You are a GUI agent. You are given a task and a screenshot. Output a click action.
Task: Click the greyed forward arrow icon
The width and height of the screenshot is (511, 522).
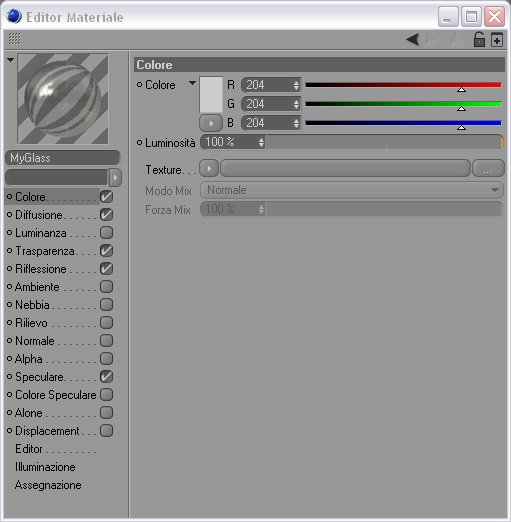[432, 39]
